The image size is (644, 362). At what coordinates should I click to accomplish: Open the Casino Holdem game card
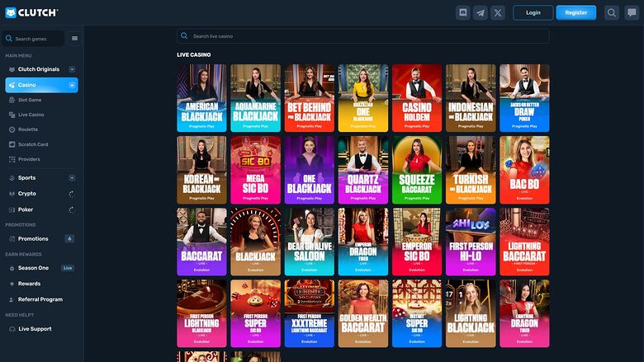(x=417, y=98)
